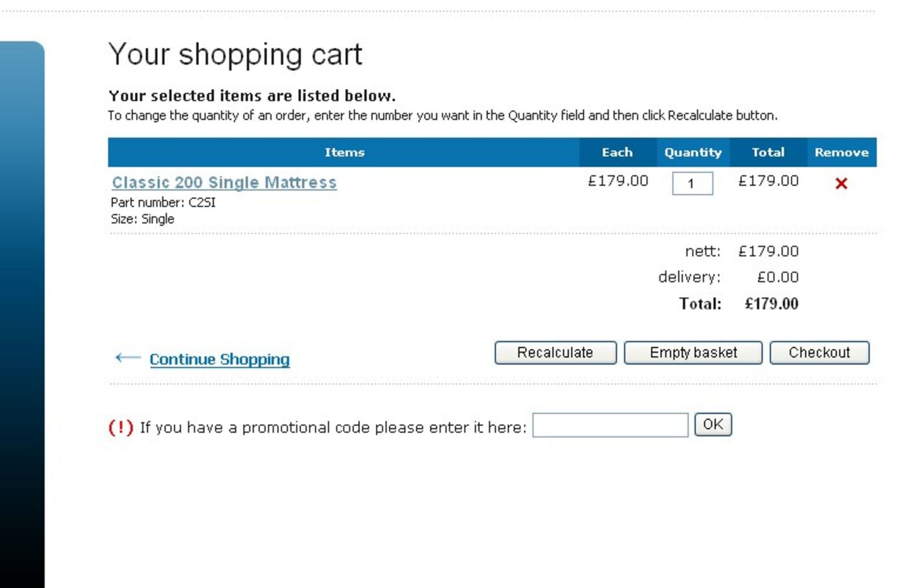Click the Empty basket button

coord(693,353)
